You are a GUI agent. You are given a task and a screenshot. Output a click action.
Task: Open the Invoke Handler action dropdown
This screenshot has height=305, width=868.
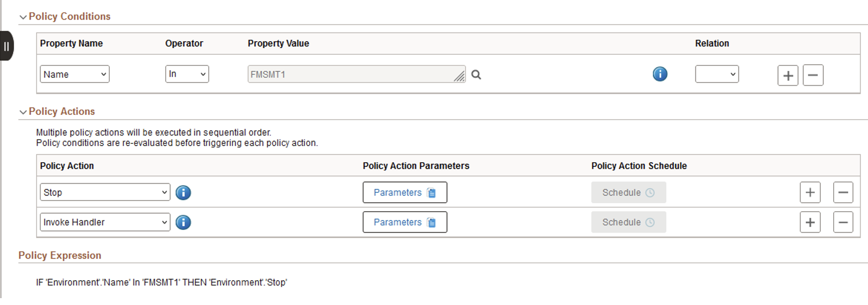pos(105,223)
